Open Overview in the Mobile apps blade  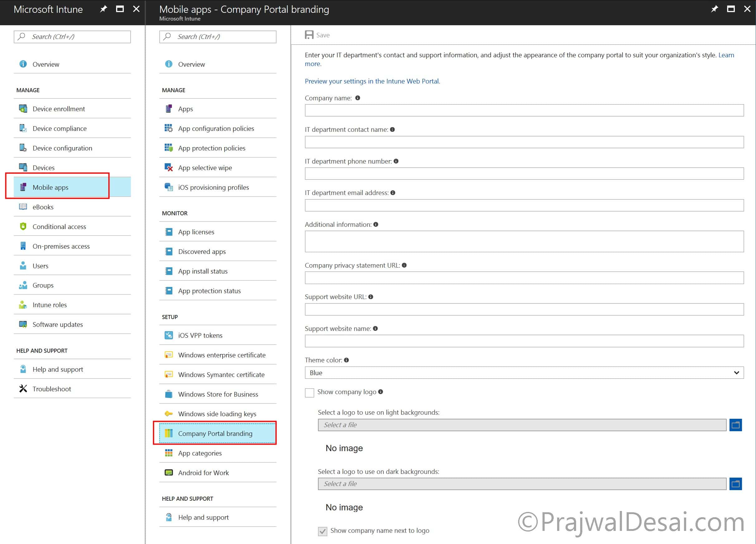(218, 64)
